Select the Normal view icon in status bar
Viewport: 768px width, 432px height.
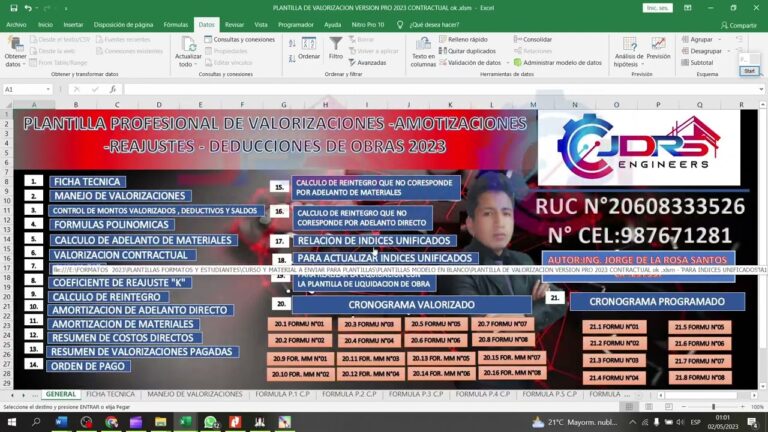pos(629,407)
